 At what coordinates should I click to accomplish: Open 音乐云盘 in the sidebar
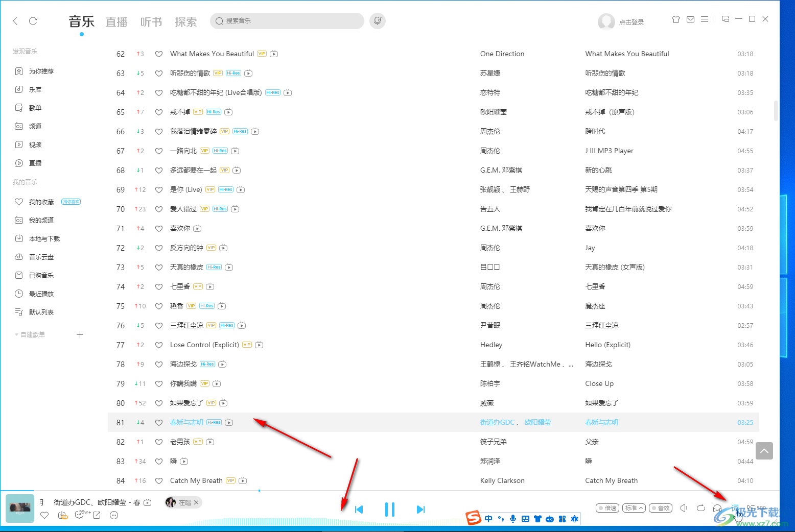coord(41,257)
